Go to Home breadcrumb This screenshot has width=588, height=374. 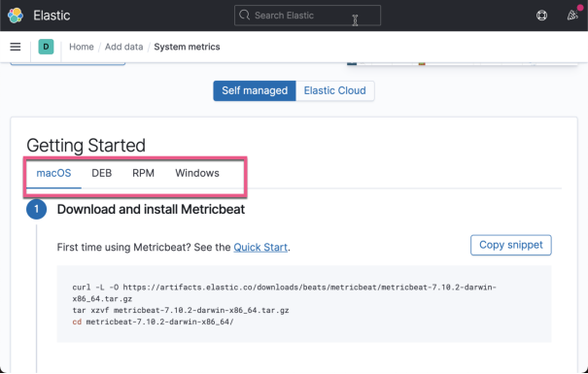pos(82,47)
